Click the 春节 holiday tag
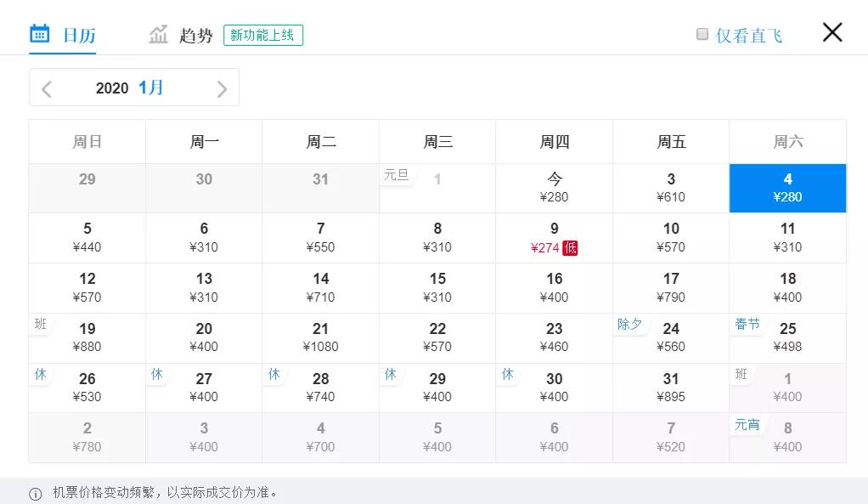This screenshot has height=504, width=868. (x=747, y=324)
